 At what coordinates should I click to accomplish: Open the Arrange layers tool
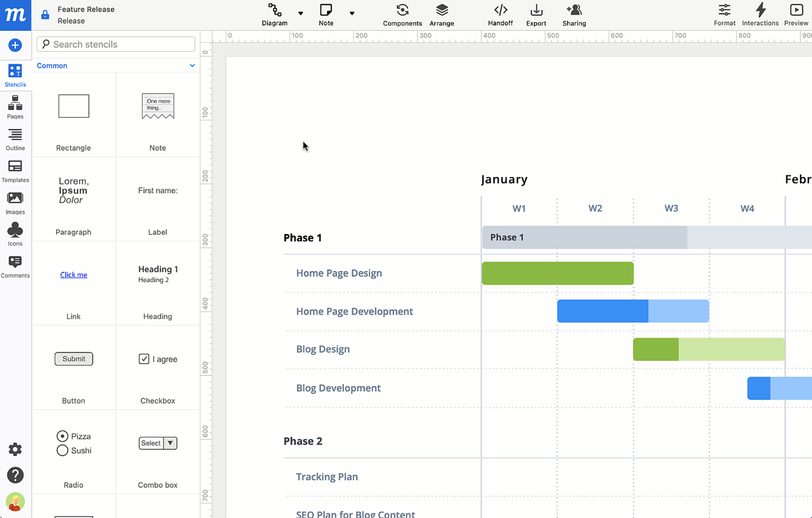441,15
